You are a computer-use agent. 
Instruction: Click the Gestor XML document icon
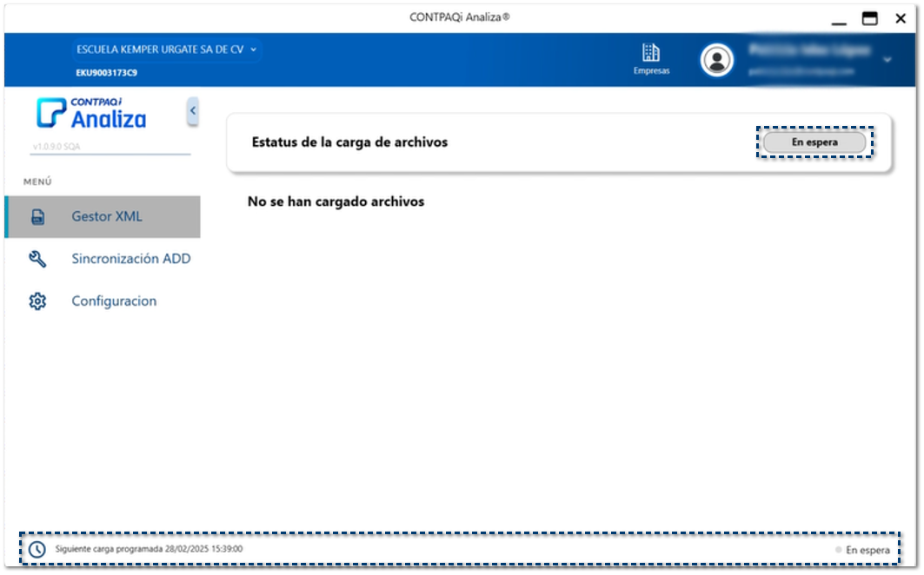tap(37, 217)
